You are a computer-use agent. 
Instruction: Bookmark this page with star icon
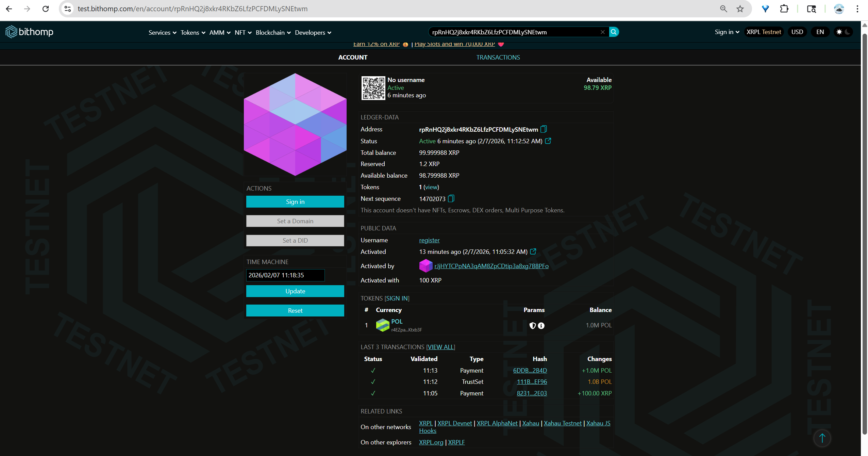tap(740, 9)
